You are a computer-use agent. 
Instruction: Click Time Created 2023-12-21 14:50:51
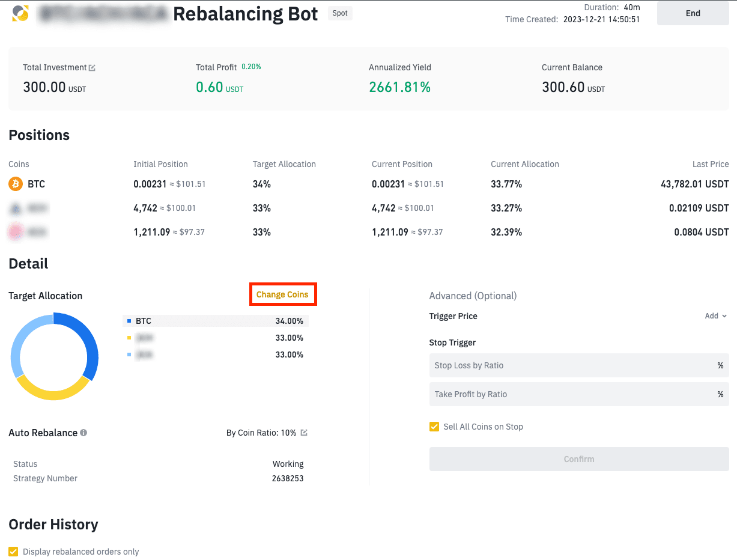(x=601, y=19)
